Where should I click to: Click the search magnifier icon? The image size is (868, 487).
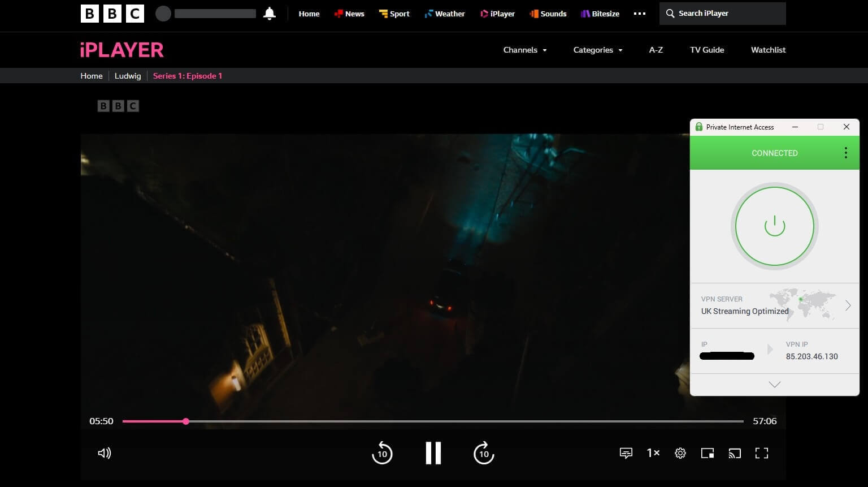[670, 14]
